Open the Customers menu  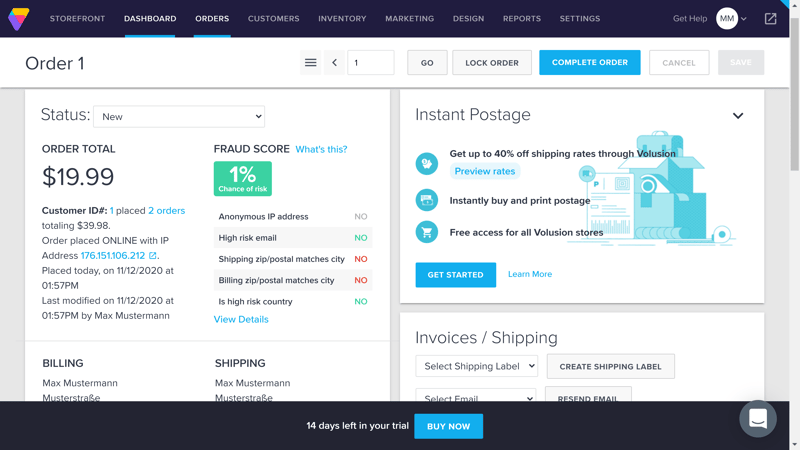(273, 19)
